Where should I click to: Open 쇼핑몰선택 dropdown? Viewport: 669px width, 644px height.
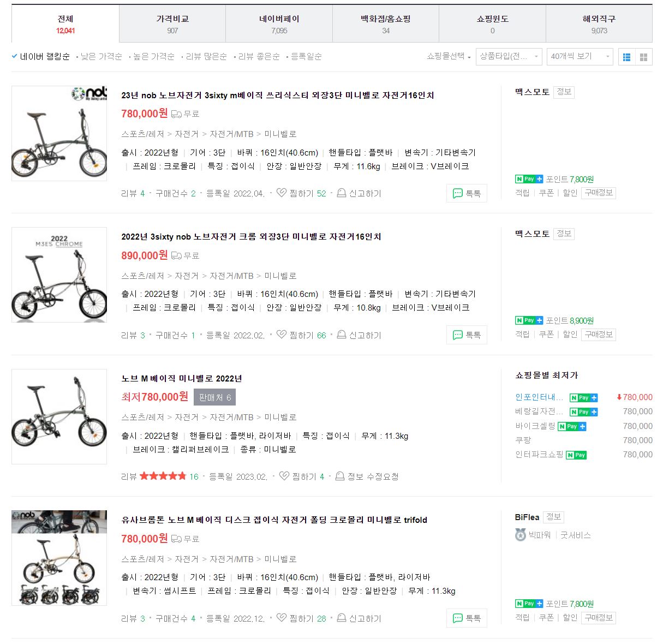(449, 56)
